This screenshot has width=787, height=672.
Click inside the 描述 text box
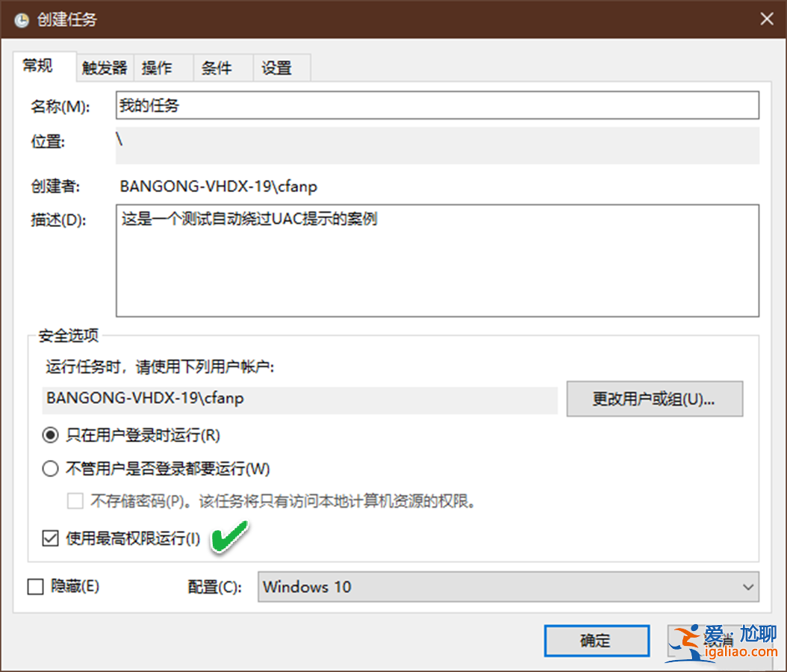437,258
